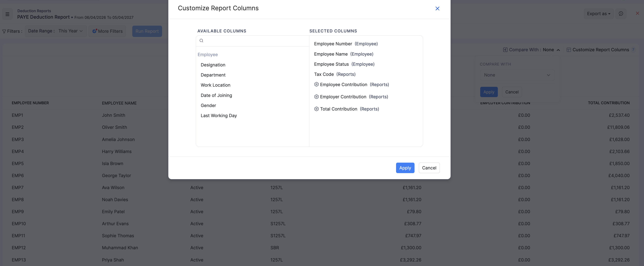Viewport: 644px width, 266px height.
Task: Add Last Working Day column
Action: tap(219, 116)
